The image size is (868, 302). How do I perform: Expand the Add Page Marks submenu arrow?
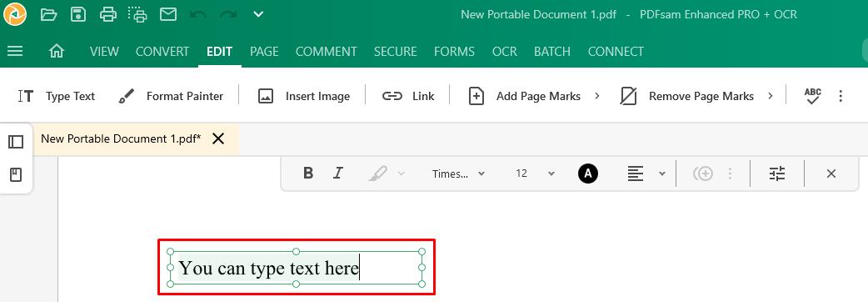[596, 97]
